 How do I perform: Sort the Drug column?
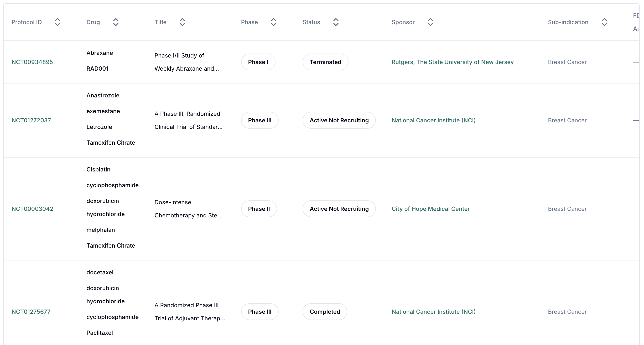tap(116, 22)
